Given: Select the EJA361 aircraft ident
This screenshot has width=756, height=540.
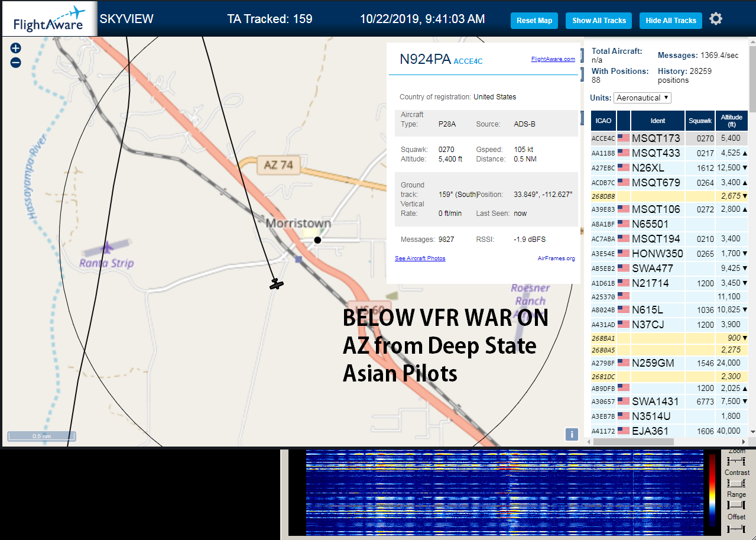Looking at the screenshot, I should (x=650, y=431).
